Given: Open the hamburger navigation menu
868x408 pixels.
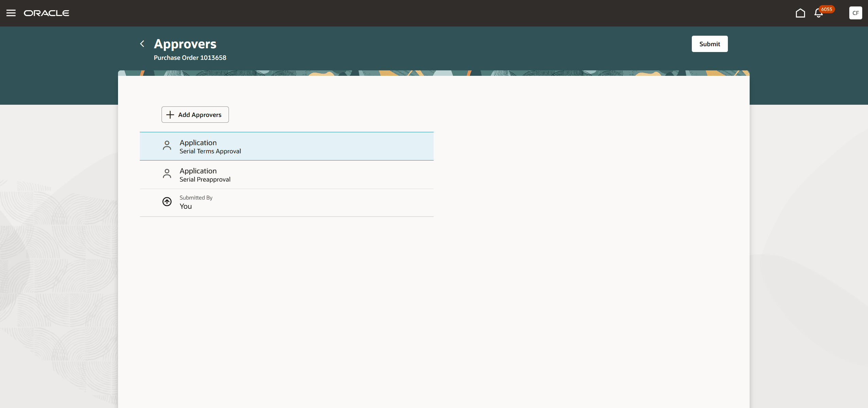Looking at the screenshot, I should 11,13.
